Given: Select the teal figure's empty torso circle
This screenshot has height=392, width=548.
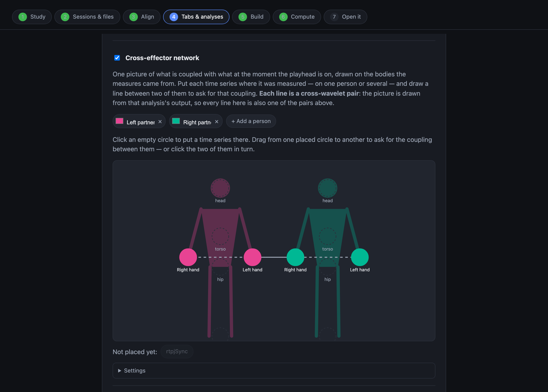Looking at the screenshot, I should 328,236.
